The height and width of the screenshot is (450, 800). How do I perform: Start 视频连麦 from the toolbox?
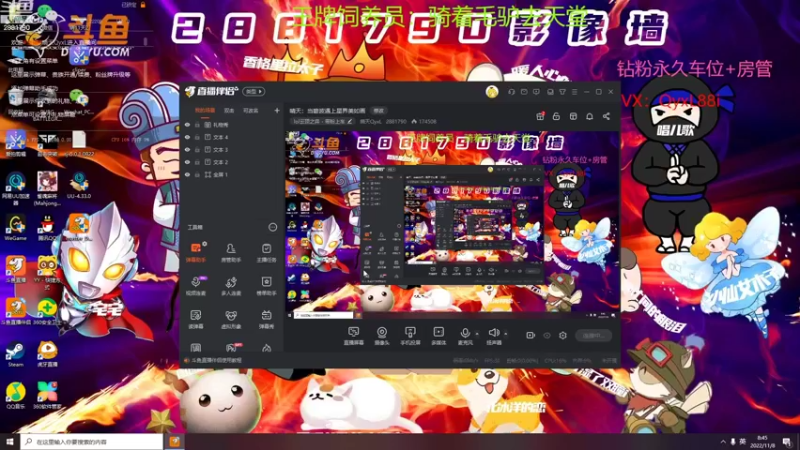pyautogui.click(x=195, y=286)
